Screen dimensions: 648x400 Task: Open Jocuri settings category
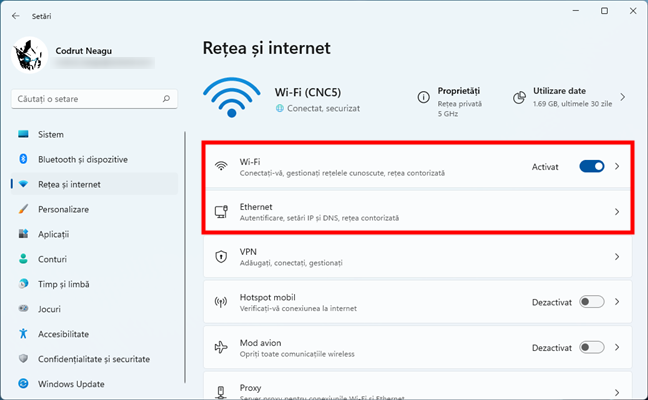pyautogui.click(x=95, y=309)
